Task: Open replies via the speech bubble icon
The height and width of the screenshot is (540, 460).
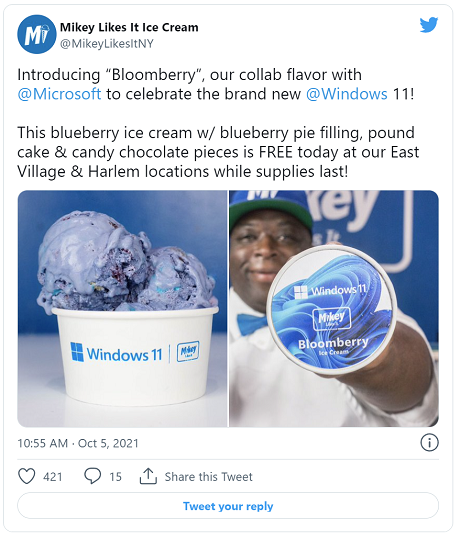Action: (93, 476)
